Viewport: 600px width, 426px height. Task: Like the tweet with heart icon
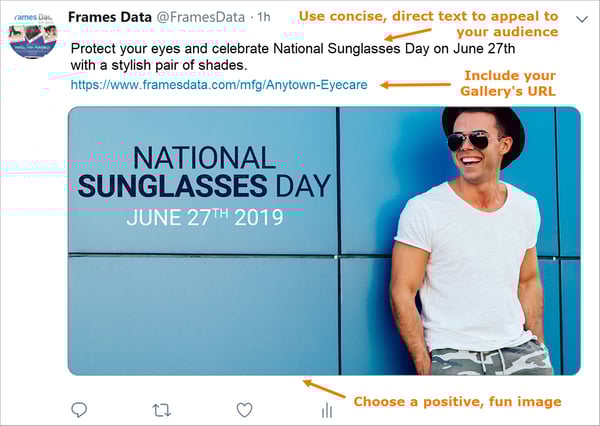(x=245, y=410)
